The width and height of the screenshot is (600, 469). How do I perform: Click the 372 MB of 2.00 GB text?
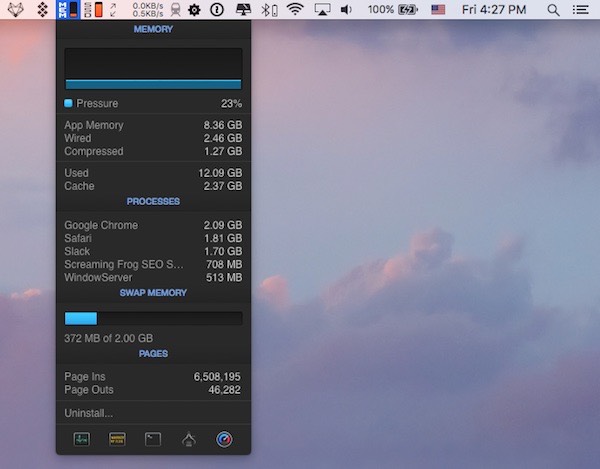click(109, 338)
